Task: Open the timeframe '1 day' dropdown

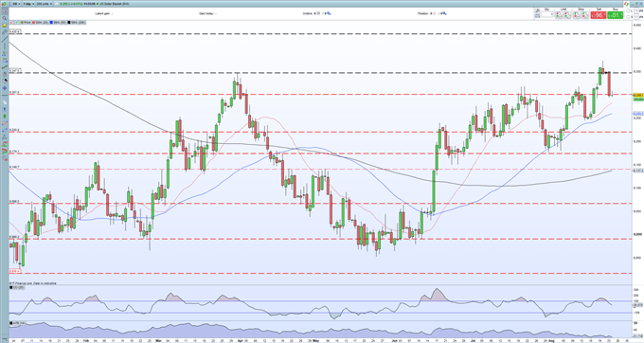Action: [27, 4]
